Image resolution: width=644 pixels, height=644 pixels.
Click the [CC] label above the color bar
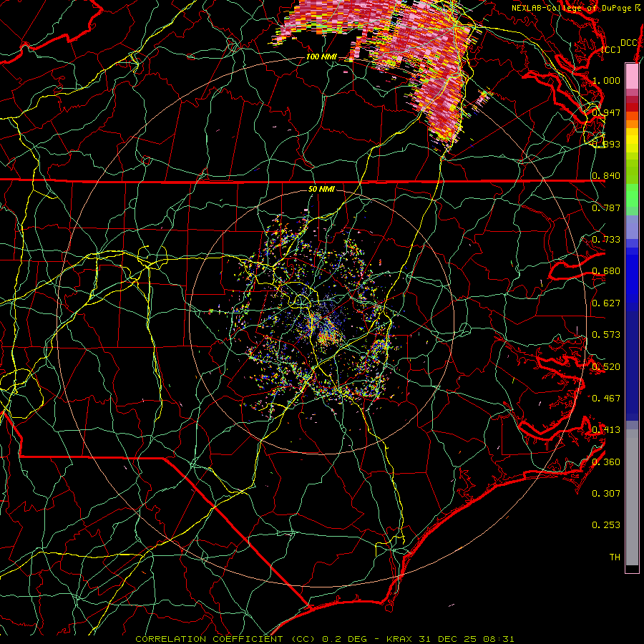[x=611, y=49]
